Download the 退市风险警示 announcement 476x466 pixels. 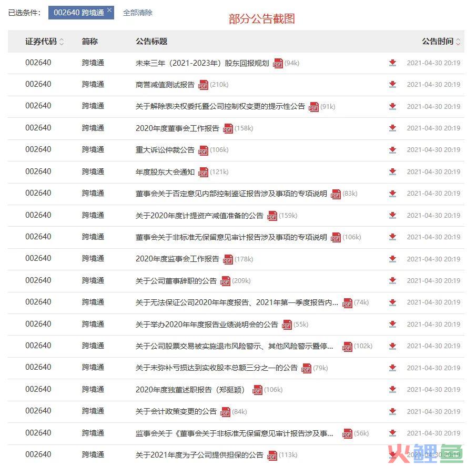point(392,346)
